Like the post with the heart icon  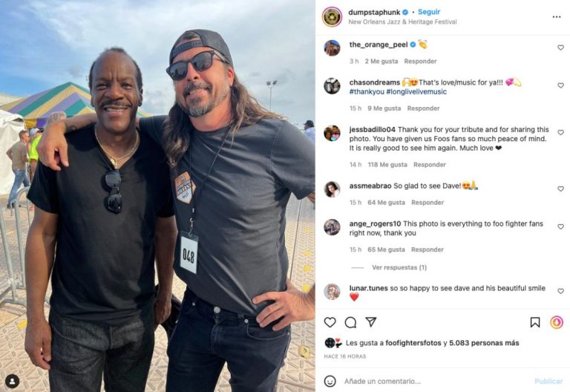click(330, 322)
